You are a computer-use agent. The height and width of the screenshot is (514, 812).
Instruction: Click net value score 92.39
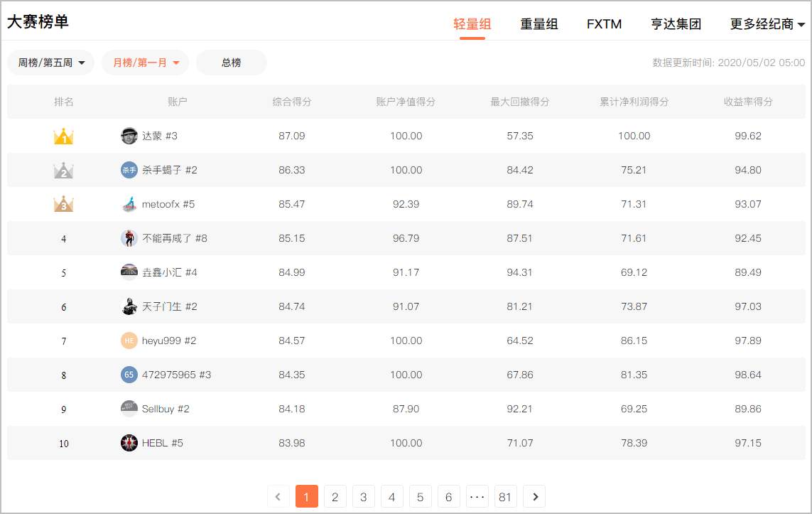(406, 204)
